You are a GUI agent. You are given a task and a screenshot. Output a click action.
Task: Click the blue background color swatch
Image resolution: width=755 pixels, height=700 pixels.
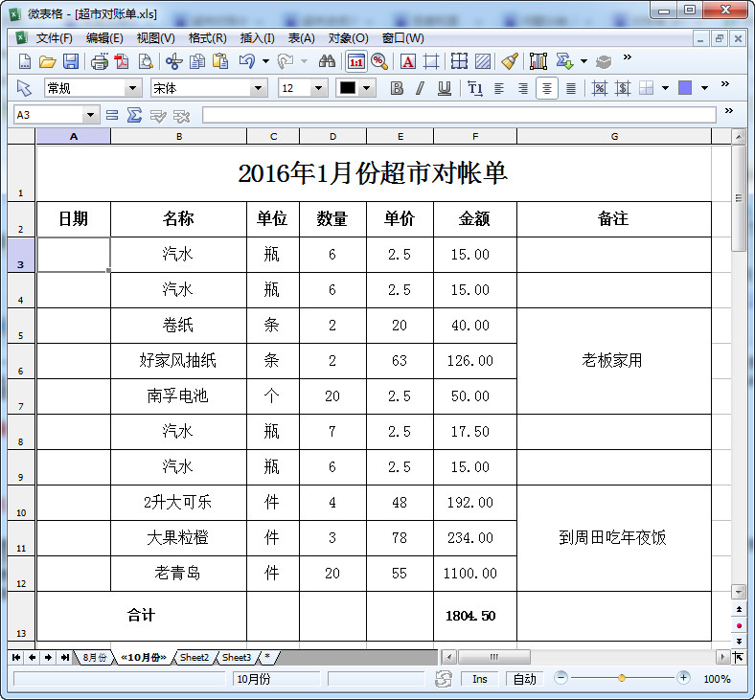(x=685, y=88)
